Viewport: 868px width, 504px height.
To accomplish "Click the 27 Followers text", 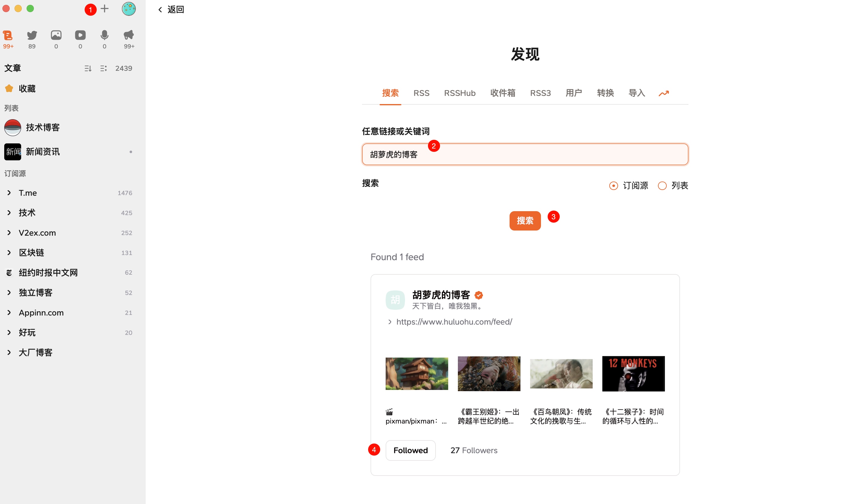I will [474, 450].
